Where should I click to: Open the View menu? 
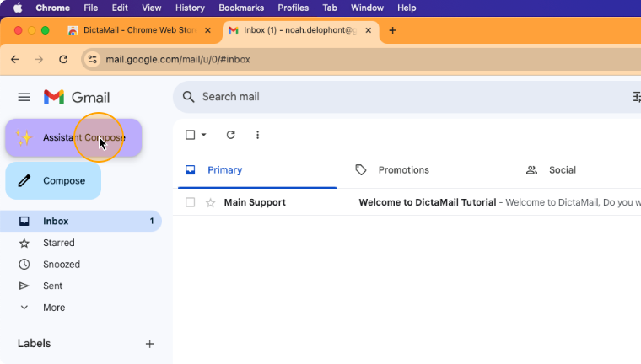(x=151, y=8)
